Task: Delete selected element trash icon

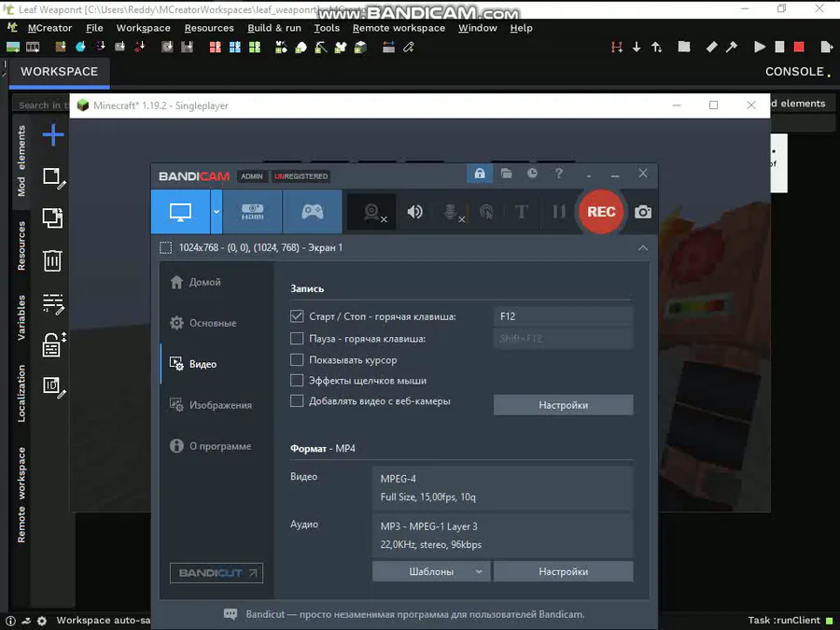Action: click(52, 261)
